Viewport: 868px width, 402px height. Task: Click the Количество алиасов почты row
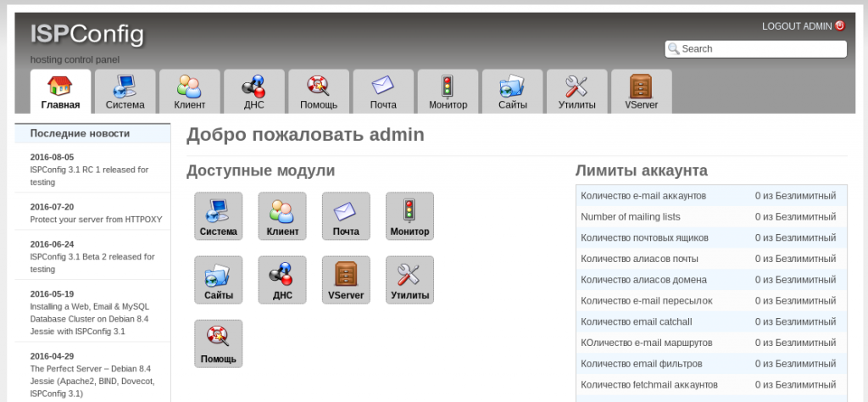coord(711,259)
